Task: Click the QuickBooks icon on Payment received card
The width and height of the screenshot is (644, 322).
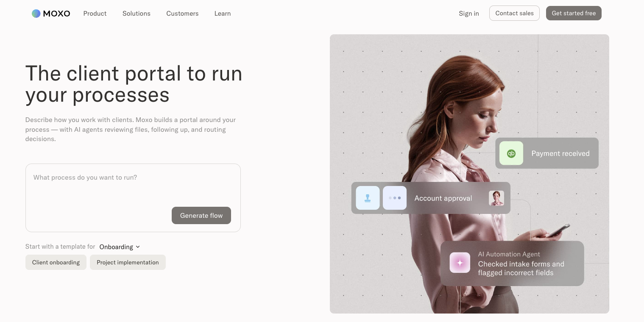Action: pyautogui.click(x=511, y=153)
